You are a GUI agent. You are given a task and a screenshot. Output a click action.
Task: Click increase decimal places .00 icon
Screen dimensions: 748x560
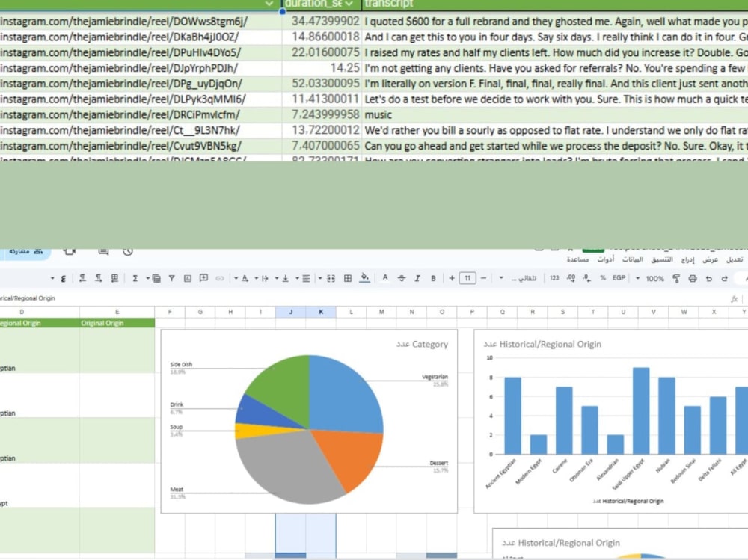click(x=571, y=278)
